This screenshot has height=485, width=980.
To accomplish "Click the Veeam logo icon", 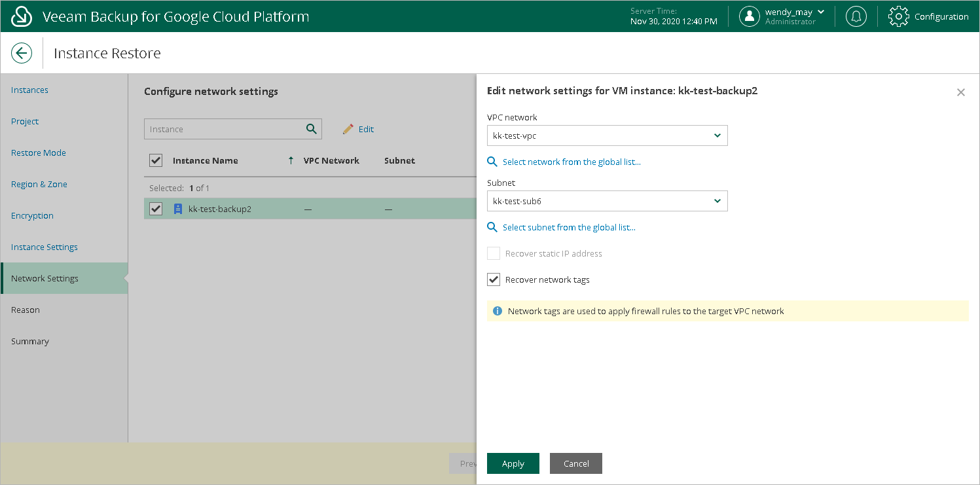I will tap(22, 16).
